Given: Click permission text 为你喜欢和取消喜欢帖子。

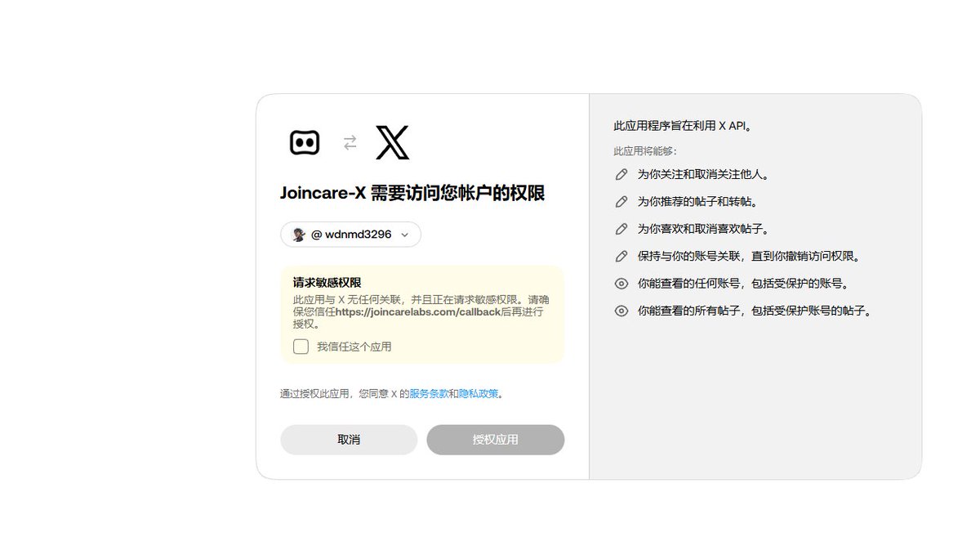Looking at the screenshot, I should pos(703,229).
